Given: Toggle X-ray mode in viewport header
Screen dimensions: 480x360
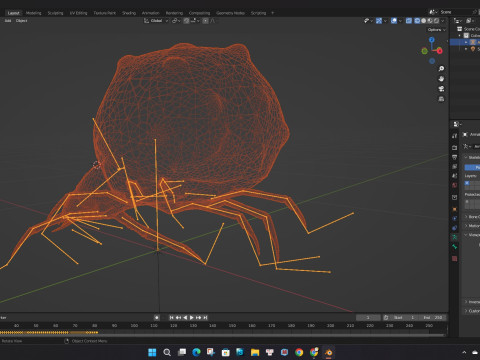Looking at the screenshot, I should pyautogui.click(x=409, y=21).
